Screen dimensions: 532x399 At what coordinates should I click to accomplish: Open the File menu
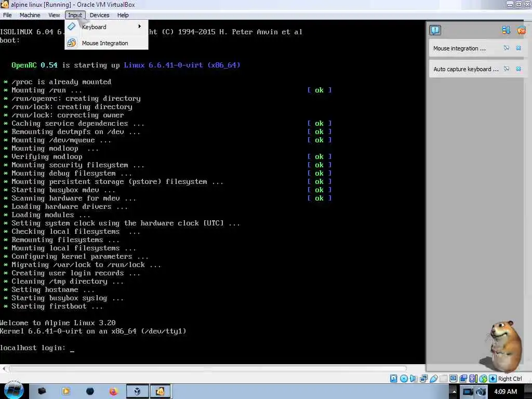7,15
